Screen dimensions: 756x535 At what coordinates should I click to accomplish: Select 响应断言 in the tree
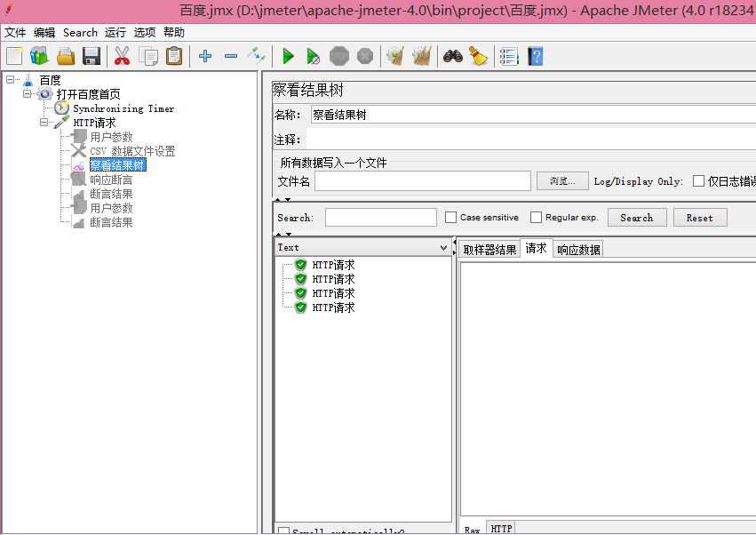[111, 180]
